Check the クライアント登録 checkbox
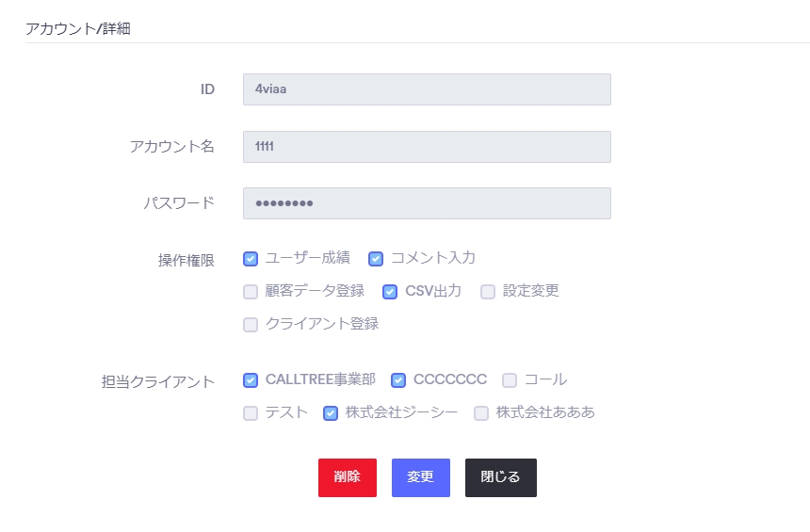Screen dimensions: 810x532 pos(251,325)
